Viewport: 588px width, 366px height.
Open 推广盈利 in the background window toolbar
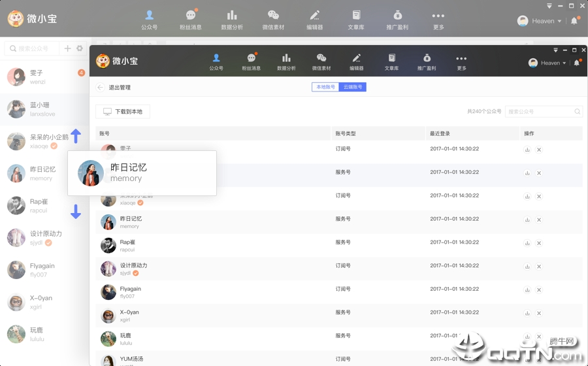[x=397, y=20]
